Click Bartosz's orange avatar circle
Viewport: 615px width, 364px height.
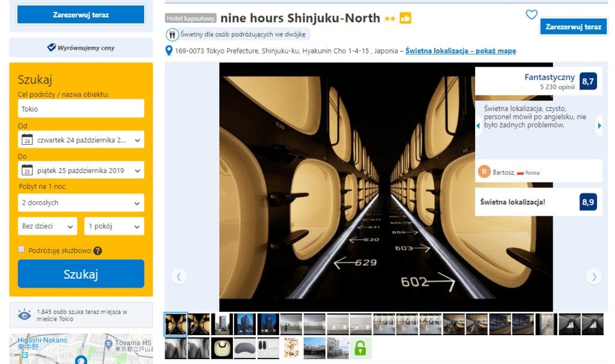(x=485, y=171)
